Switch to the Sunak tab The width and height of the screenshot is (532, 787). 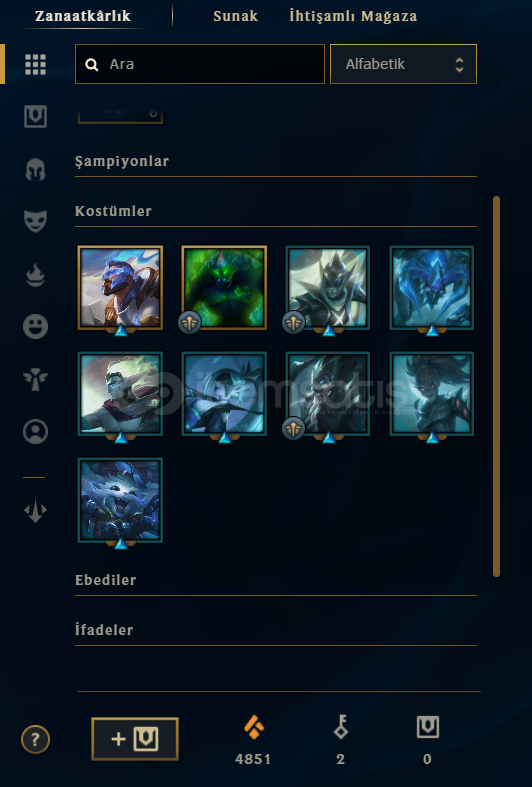click(235, 16)
